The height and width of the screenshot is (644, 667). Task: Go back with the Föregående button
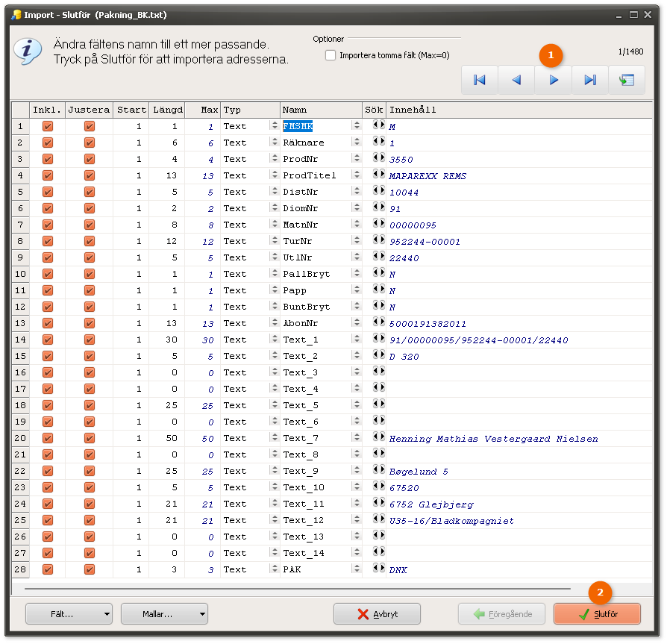click(501, 614)
